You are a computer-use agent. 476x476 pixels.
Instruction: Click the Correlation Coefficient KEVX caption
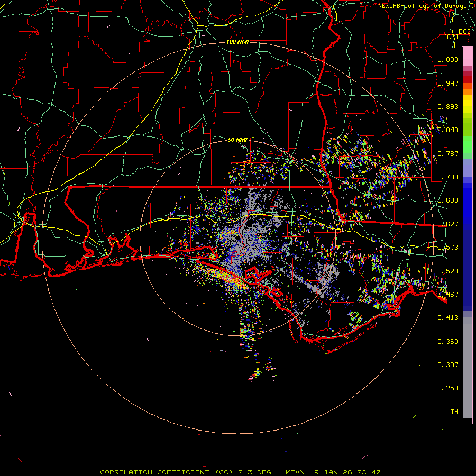pyautogui.click(x=240, y=472)
